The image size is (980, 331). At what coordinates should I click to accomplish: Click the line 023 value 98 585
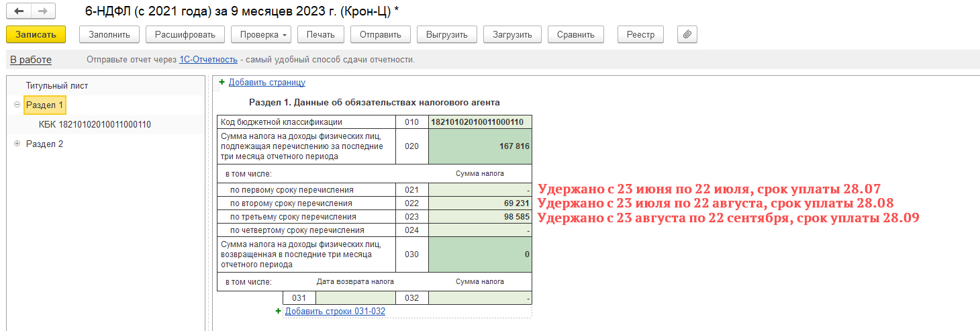(480, 217)
